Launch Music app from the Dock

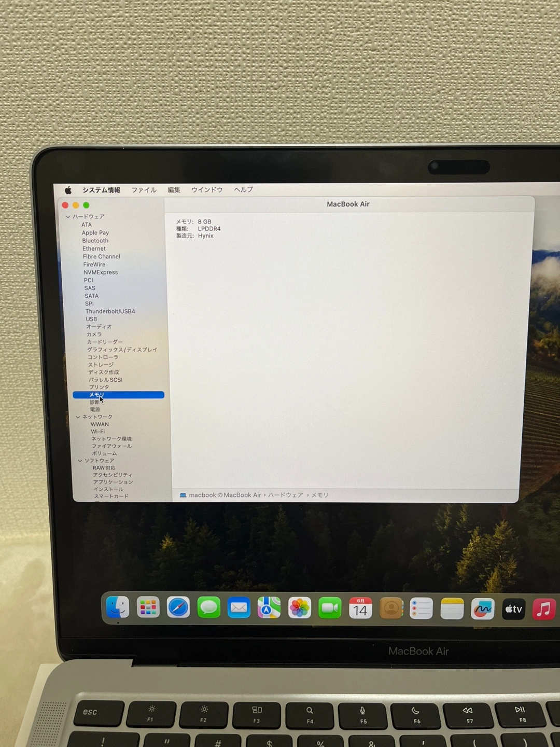point(544,609)
